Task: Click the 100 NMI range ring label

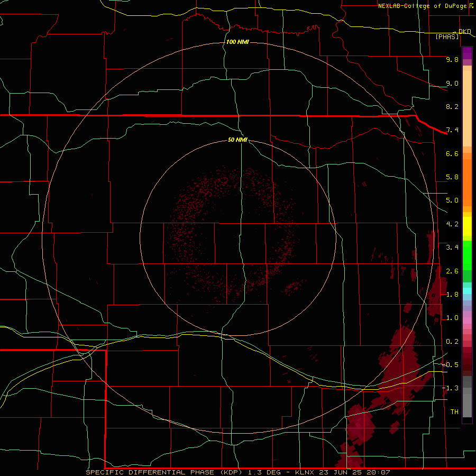Action: (237, 42)
